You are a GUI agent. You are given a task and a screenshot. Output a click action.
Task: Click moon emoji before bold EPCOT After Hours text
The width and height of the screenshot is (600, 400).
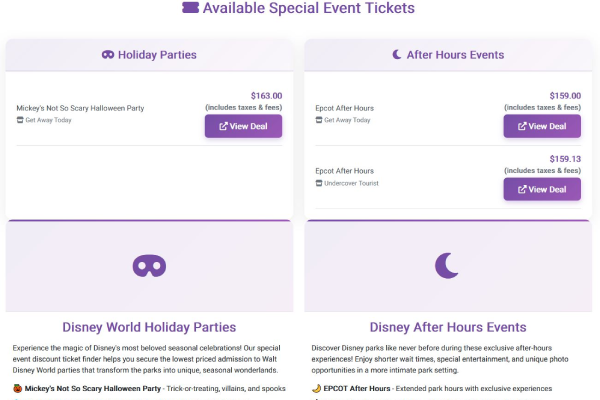(x=316, y=388)
